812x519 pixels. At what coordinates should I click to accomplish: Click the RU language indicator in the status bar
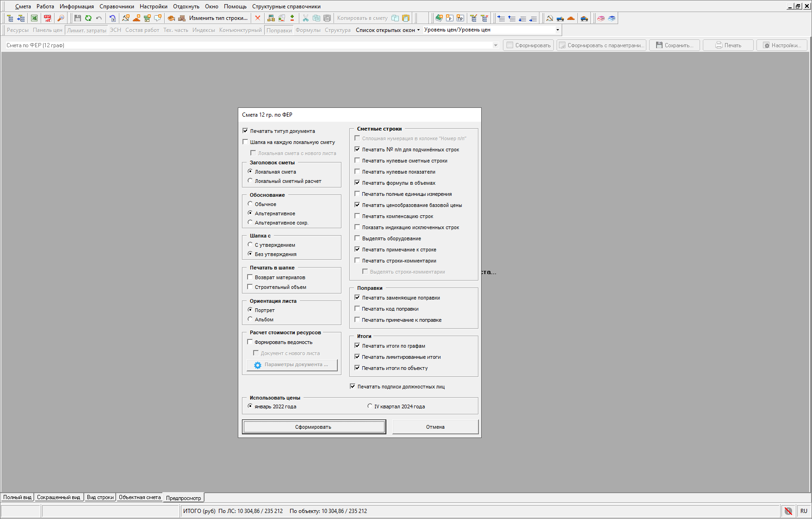coord(804,511)
